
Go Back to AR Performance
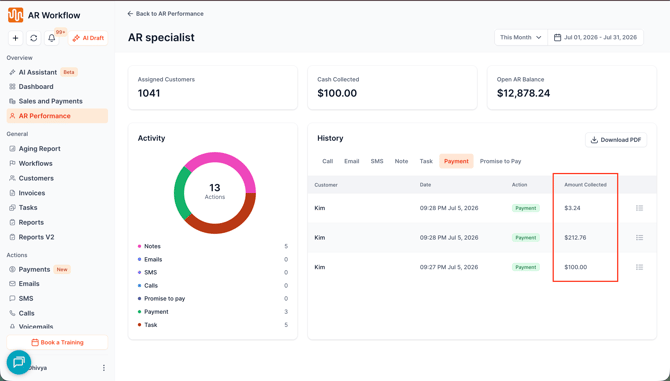(165, 14)
